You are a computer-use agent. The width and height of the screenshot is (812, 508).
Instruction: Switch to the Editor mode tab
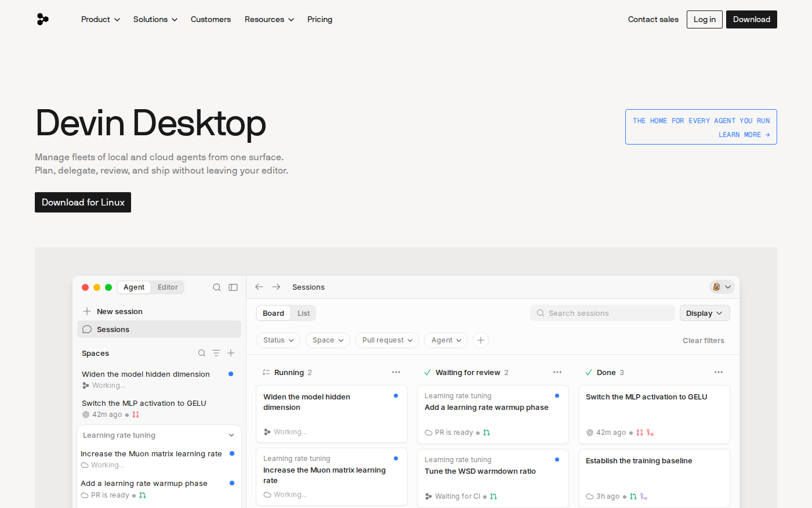tap(168, 287)
